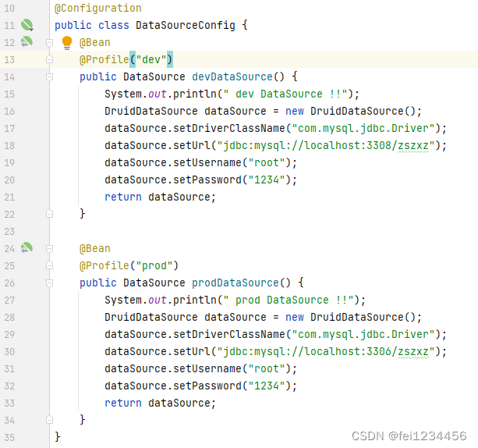Collapse the fold marker at line 12
Viewport: 478px width, 448px height.
coord(49,42)
